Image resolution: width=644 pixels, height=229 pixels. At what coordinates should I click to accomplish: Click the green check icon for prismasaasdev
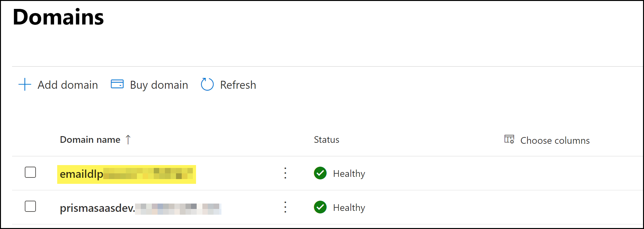point(320,207)
